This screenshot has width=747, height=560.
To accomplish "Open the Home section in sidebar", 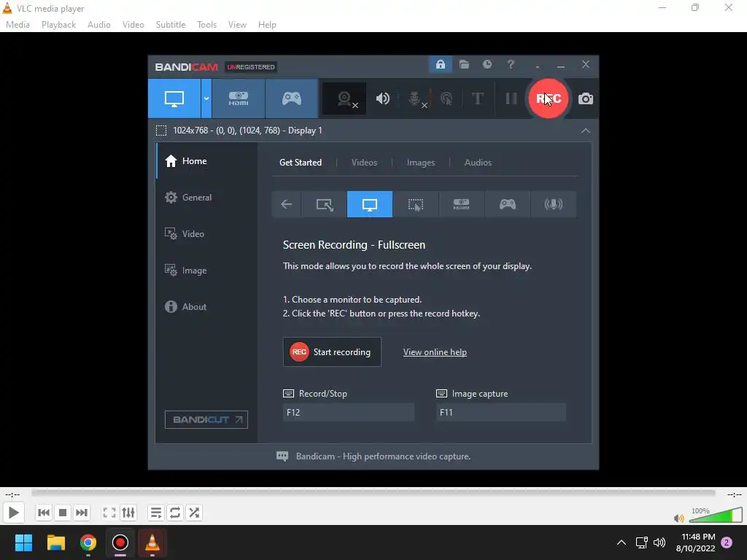I will 206,161.
